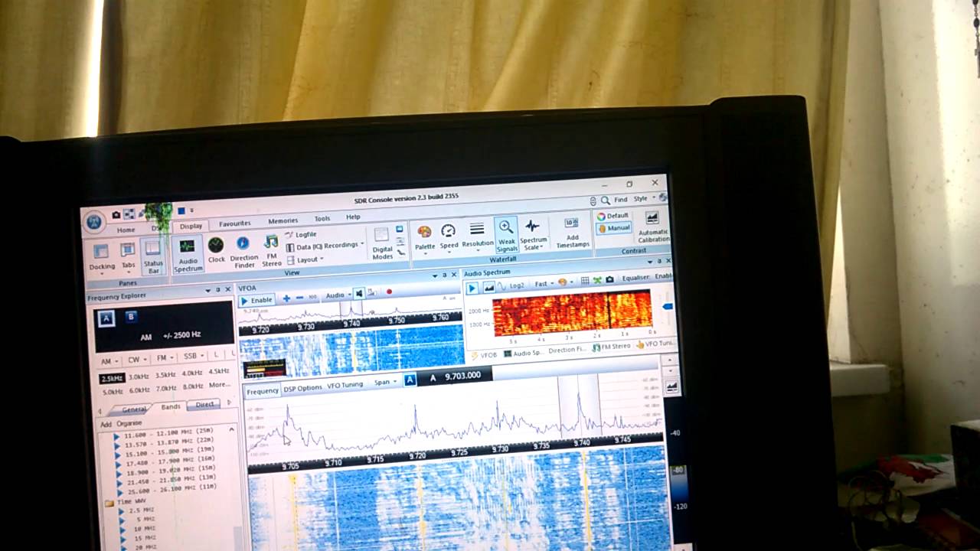Run Automatic Calibration for contrast

pos(652,229)
